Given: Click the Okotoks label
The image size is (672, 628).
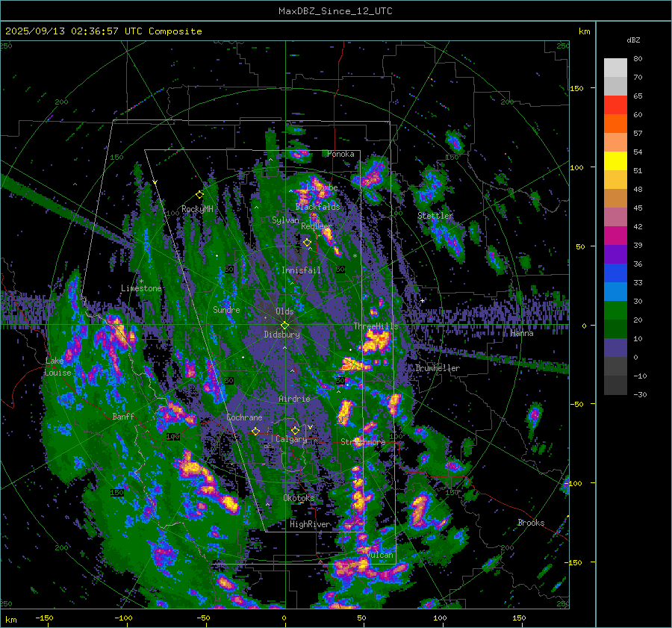Looking at the screenshot, I should [299, 498].
